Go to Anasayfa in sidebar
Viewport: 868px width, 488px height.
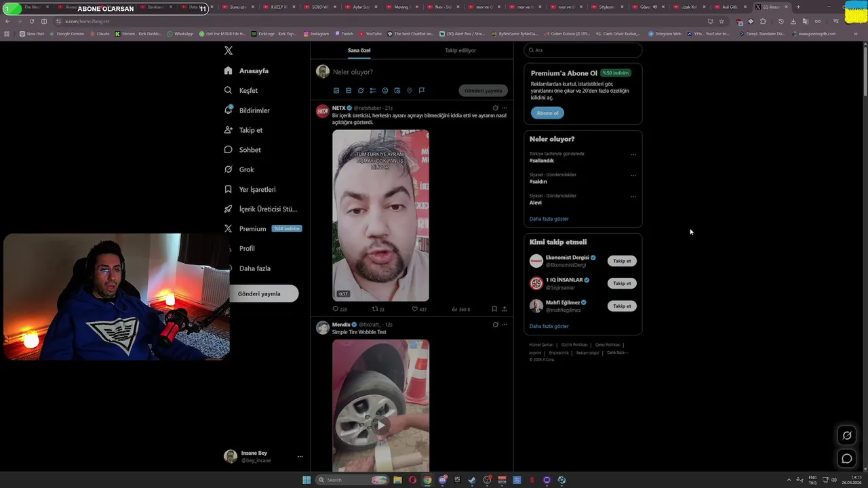pos(246,70)
